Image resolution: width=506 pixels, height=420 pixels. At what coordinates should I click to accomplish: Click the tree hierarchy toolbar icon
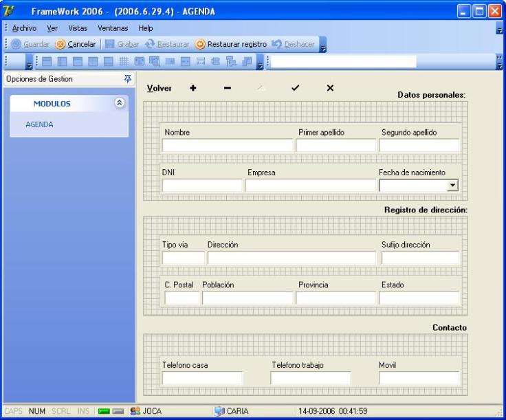pyautogui.click(x=231, y=61)
